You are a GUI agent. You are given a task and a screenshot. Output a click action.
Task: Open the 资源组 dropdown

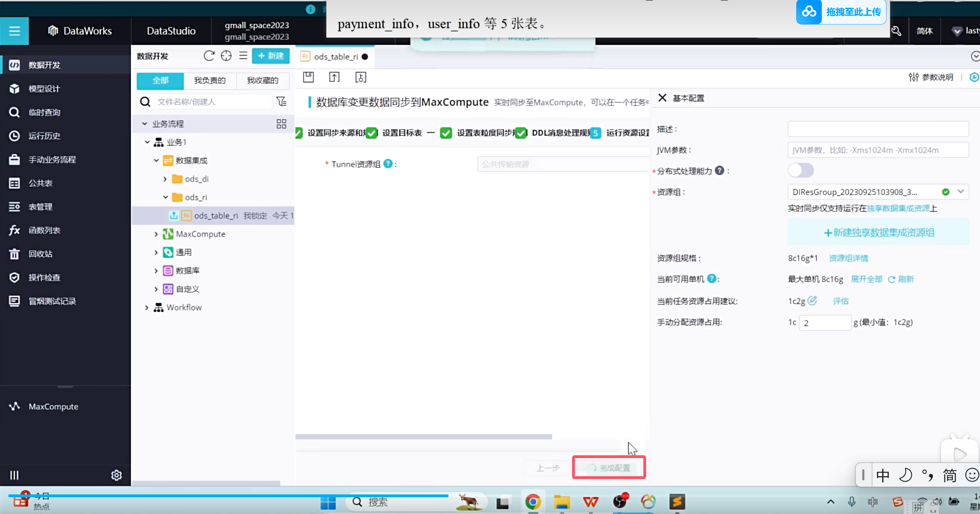(x=960, y=192)
